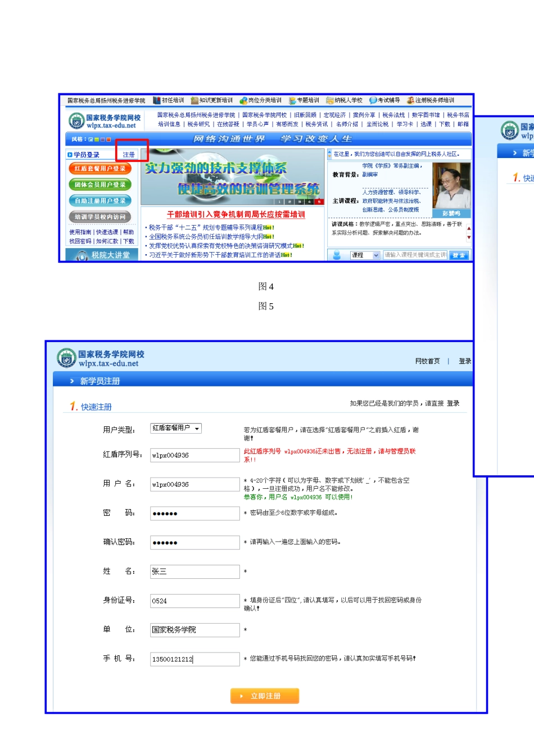534x756 pixels.
Task: Select banner slide number 1
Action: [279, 201]
